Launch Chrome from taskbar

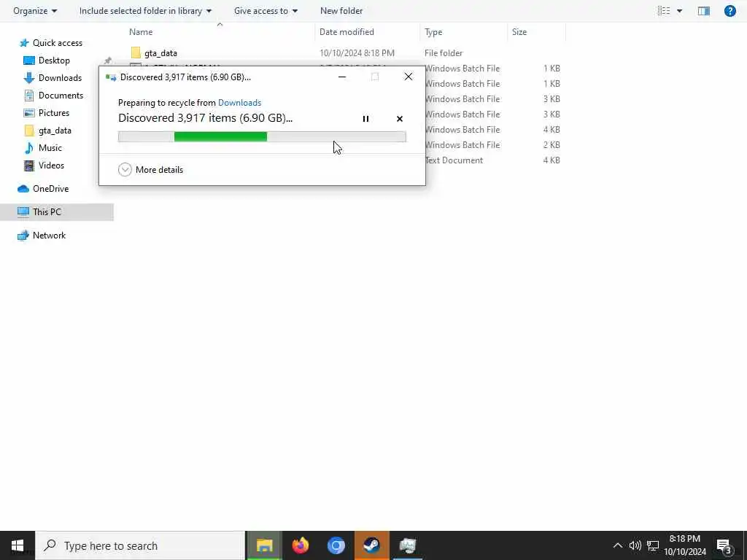(x=336, y=545)
